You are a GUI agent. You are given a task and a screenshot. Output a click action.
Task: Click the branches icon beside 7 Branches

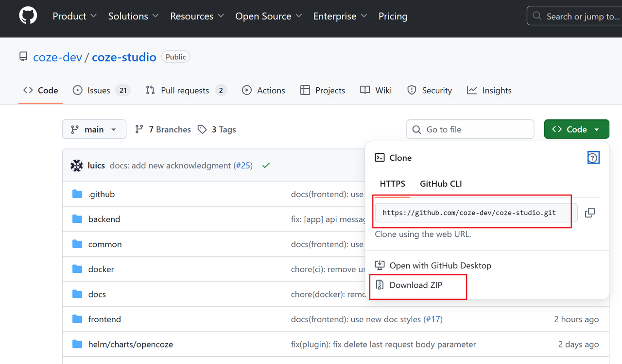click(x=139, y=130)
